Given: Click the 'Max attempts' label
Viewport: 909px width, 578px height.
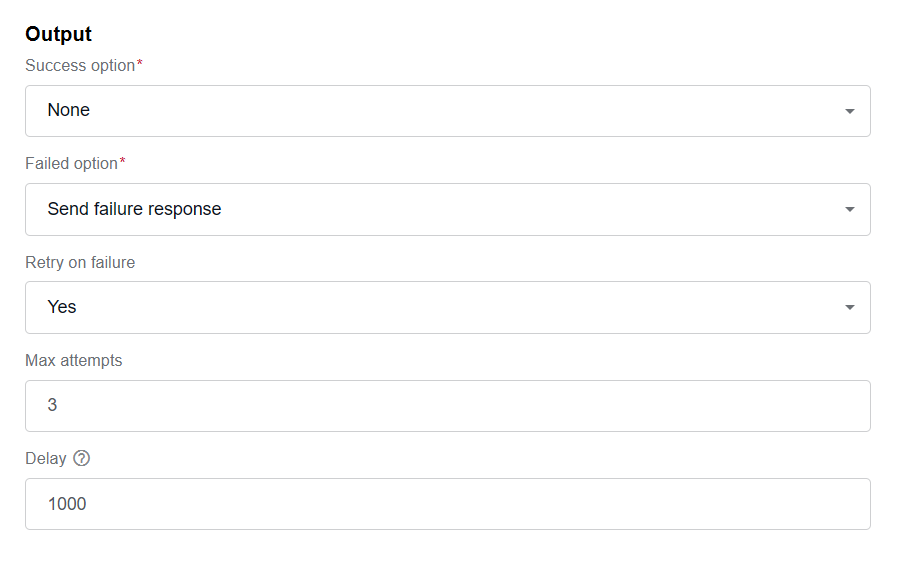Looking at the screenshot, I should pyautogui.click(x=74, y=361).
